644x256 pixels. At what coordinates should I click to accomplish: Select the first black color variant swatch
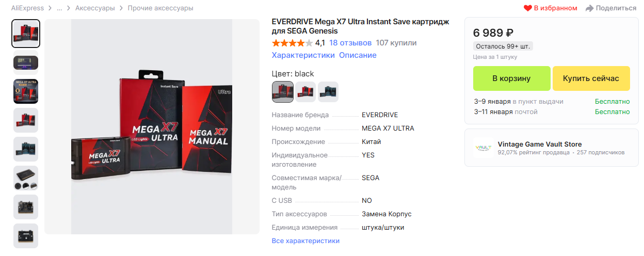coord(283,92)
